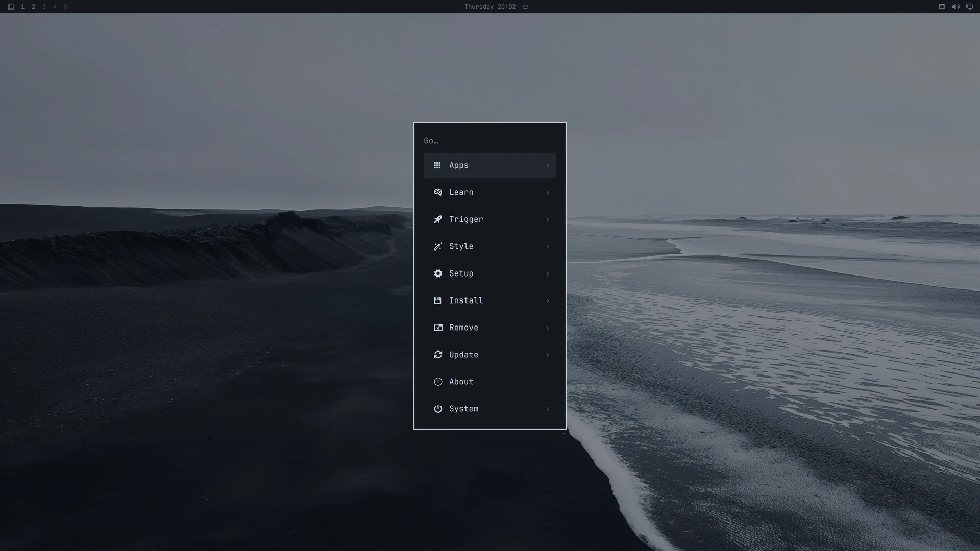Click the rocket icon beside Trigger
The image size is (980, 551).
point(438,219)
